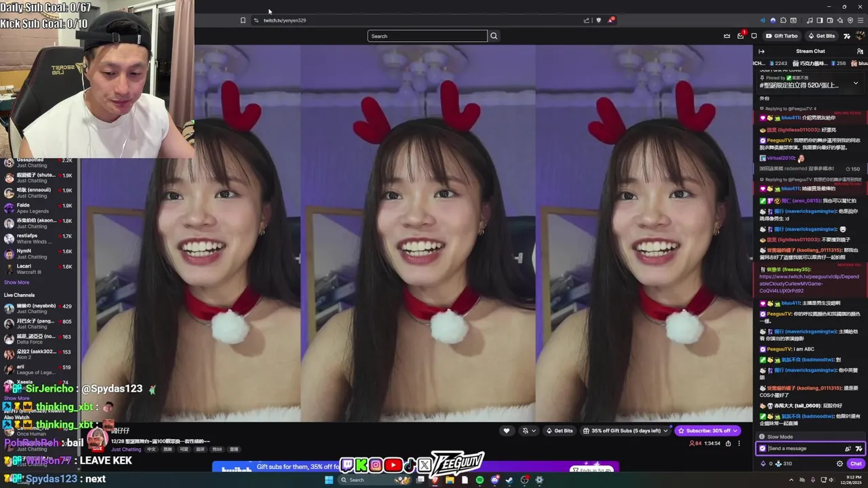Click Send a message chat field
Viewport: 868px width, 488px height.
(x=804, y=448)
